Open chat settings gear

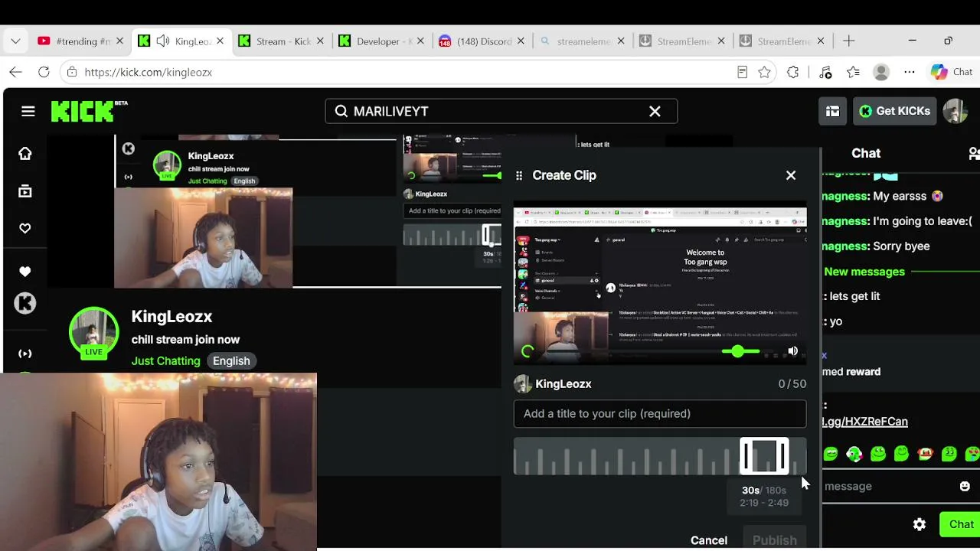[920, 524]
